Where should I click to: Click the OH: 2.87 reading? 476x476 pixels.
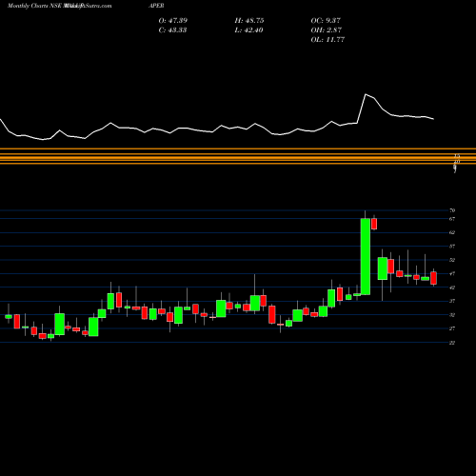327,30
